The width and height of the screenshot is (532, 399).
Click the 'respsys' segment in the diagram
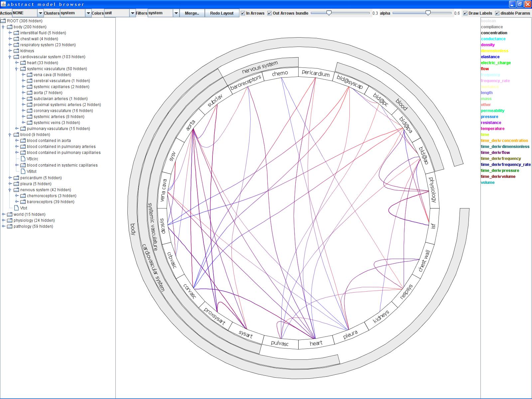click(406, 292)
